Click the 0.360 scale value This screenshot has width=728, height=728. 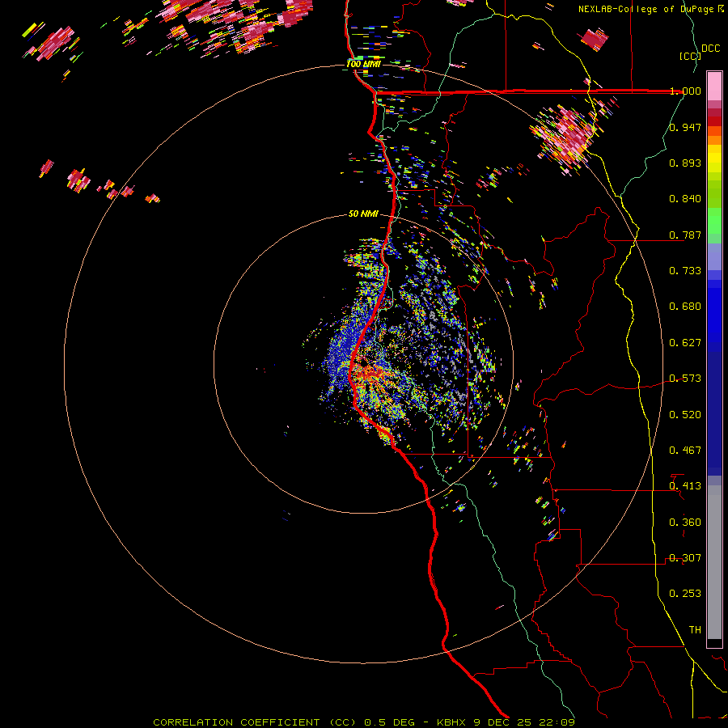pos(685,523)
